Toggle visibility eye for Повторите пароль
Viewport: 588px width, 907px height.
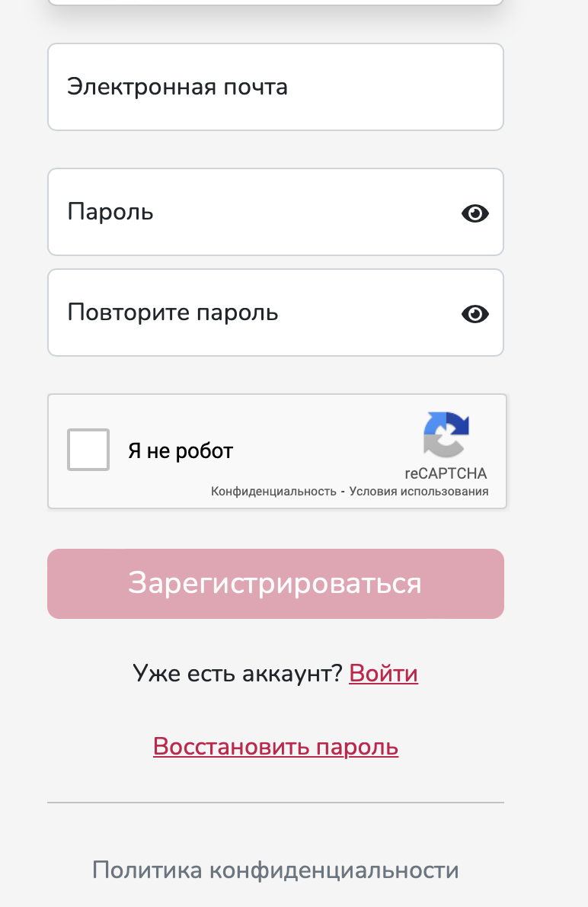point(475,314)
